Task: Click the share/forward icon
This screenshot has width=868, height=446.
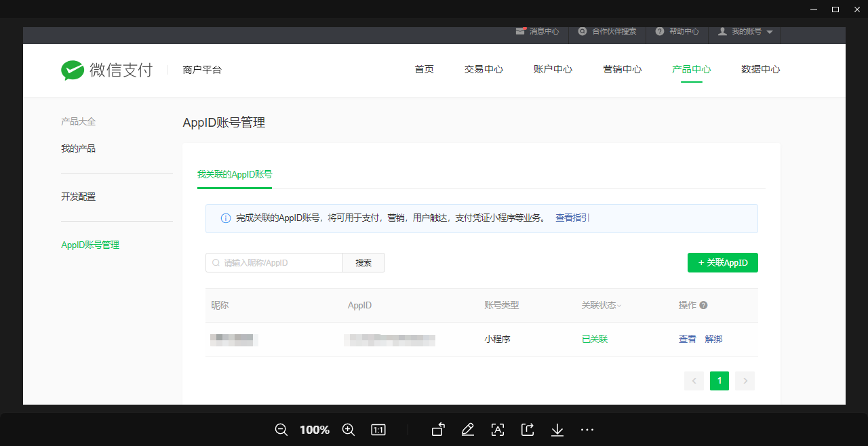Action: (528, 430)
